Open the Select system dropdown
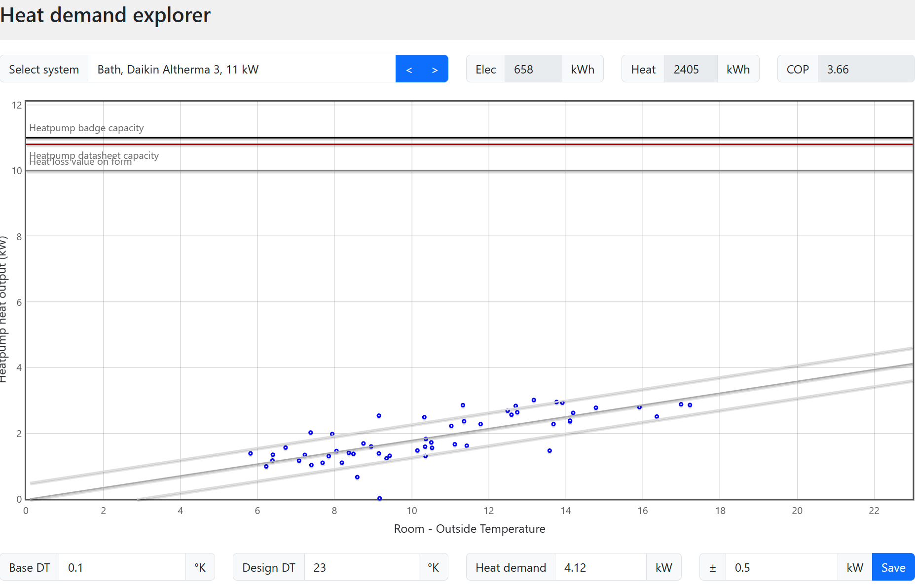 pos(242,69)
